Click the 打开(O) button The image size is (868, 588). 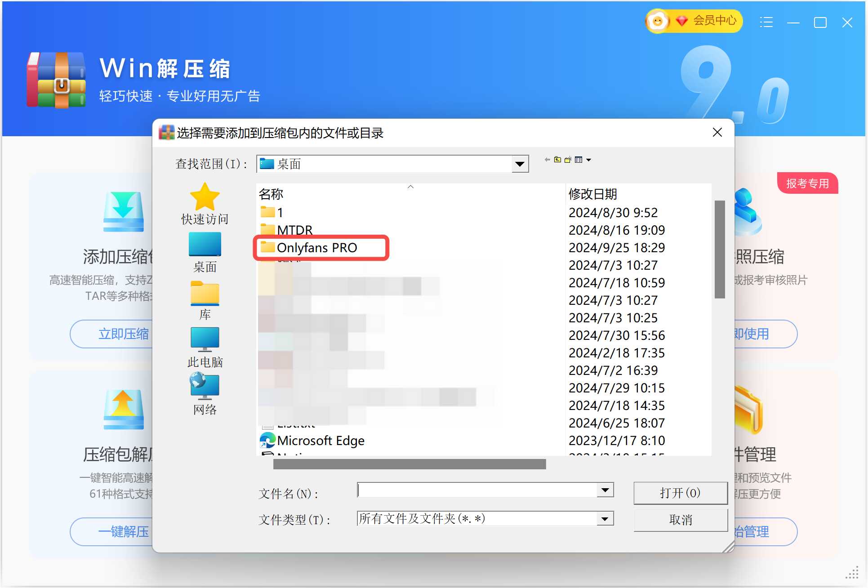[681, 493]
